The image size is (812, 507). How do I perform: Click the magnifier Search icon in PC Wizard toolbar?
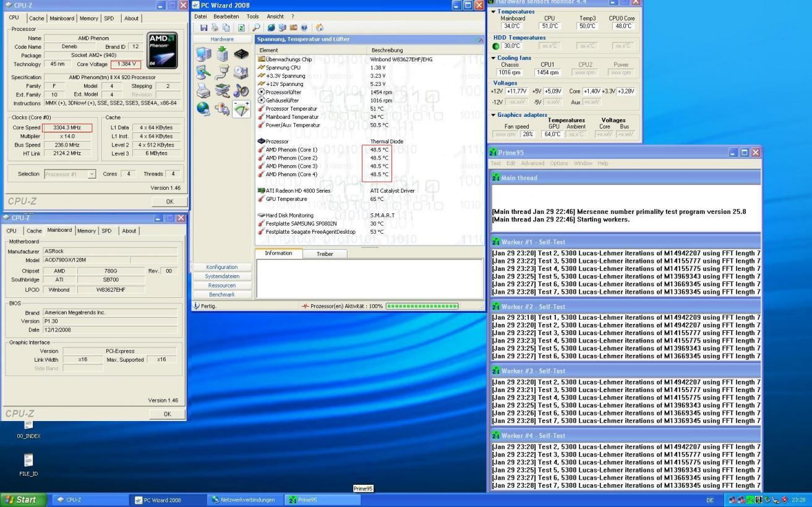pos(256,27)
